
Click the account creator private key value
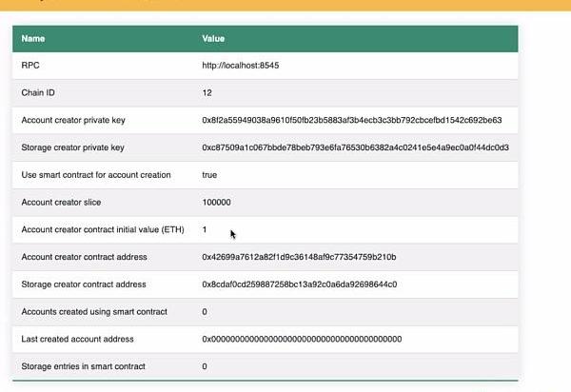pos(351,121)
